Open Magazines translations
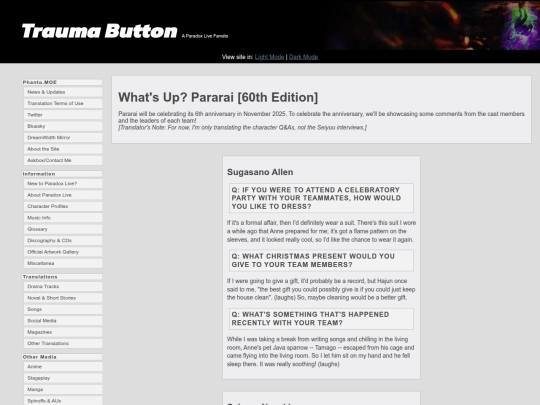540x405 pixels. tap(63, 332)
